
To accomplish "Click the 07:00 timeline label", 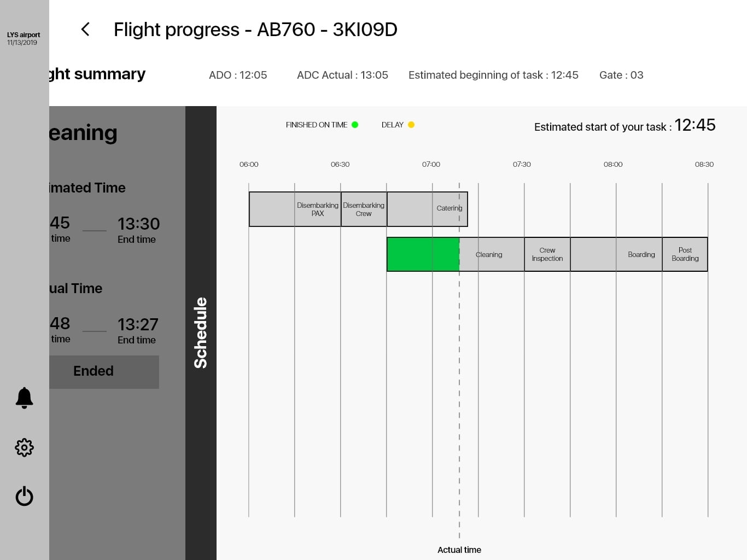I will point(431,164).
